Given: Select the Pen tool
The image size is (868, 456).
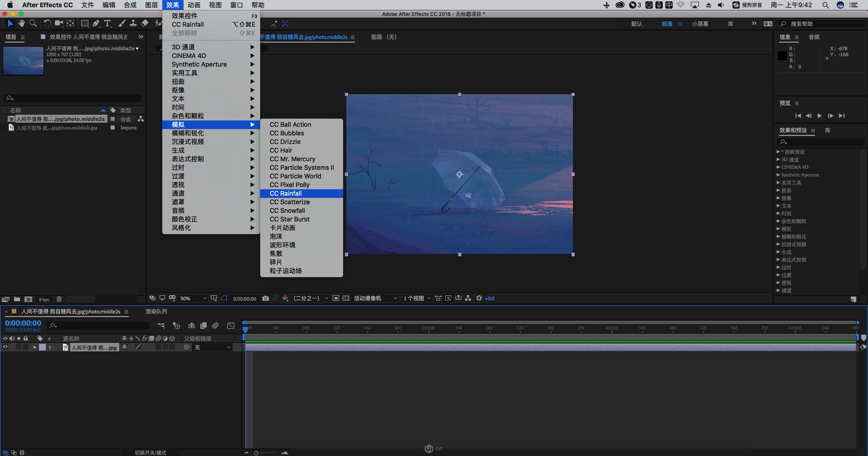Looking at the screenshot, I should [96, 23].
